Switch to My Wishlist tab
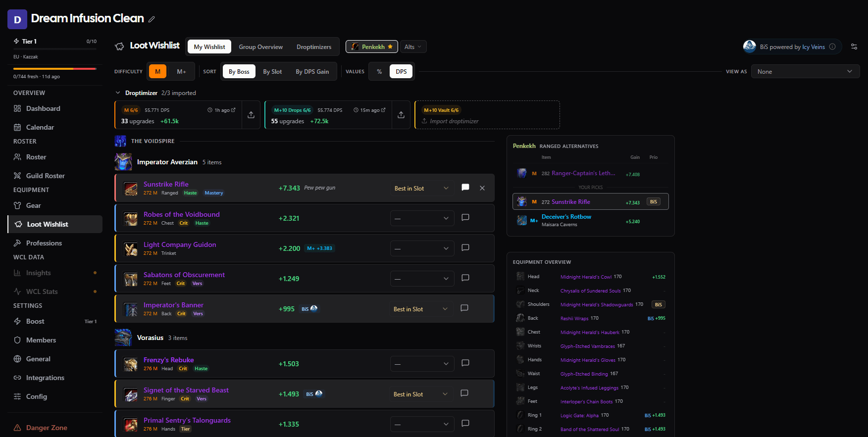 (x=209, y=47)
